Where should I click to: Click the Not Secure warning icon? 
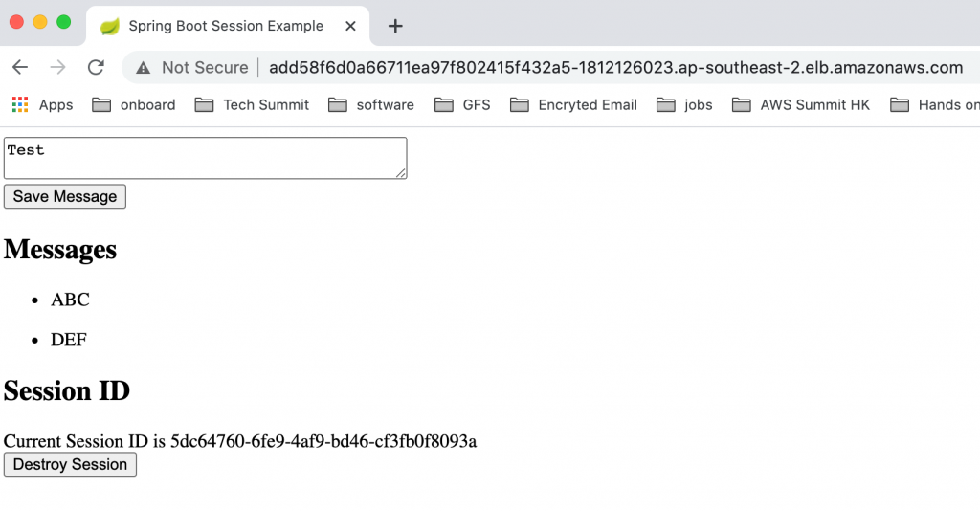[144, 68]
